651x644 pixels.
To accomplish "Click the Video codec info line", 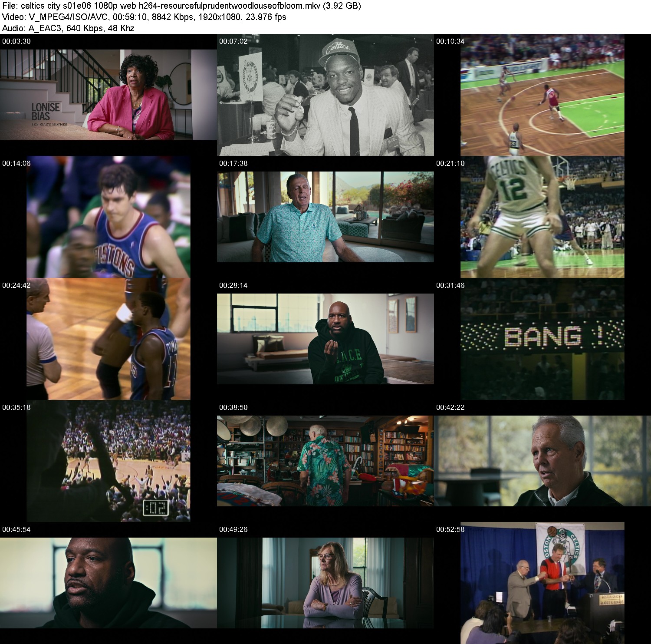I will tap(144, 17).
